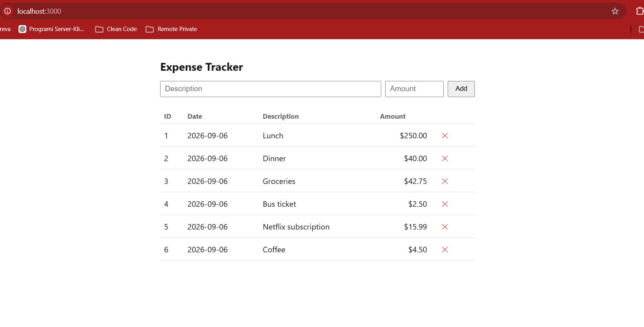The image size is (644, 327).
Task: Select the $42.75 amount cell
Action: [415, 181]
